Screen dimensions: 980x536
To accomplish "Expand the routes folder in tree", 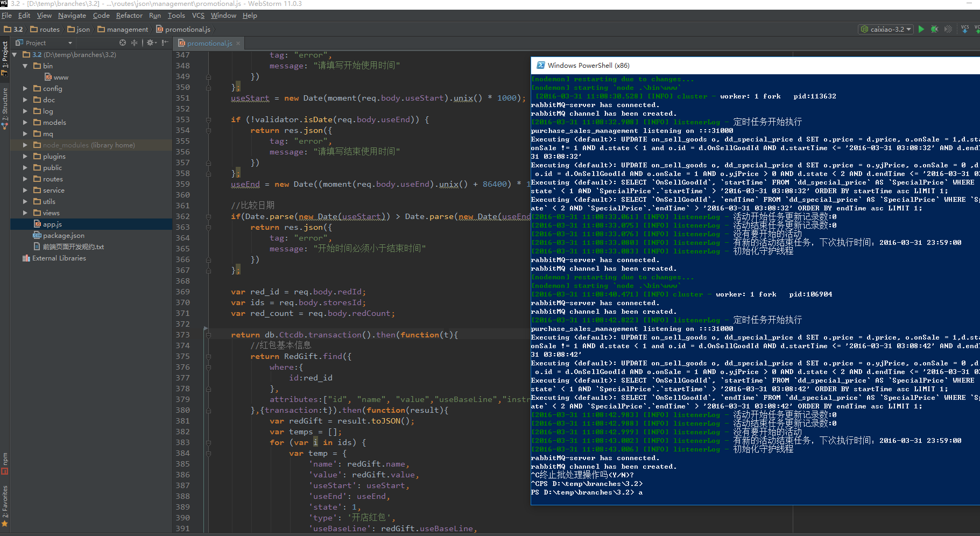I will (x=25, y=179).
